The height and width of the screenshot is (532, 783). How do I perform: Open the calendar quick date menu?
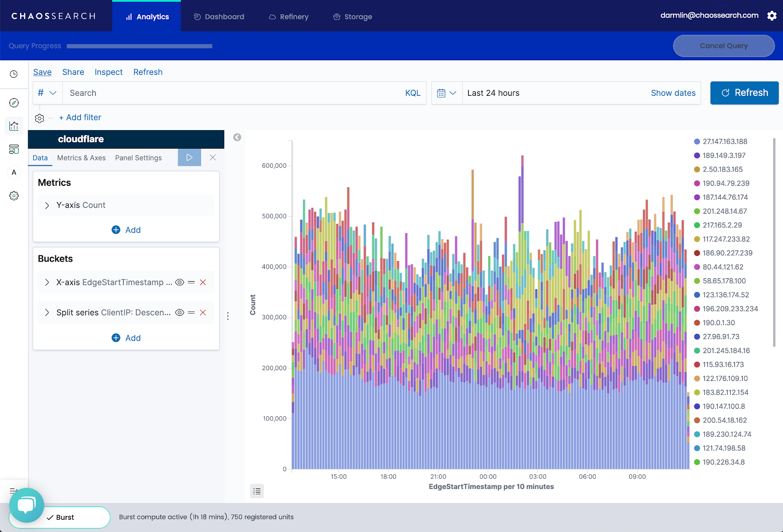(x=446, y=93)
